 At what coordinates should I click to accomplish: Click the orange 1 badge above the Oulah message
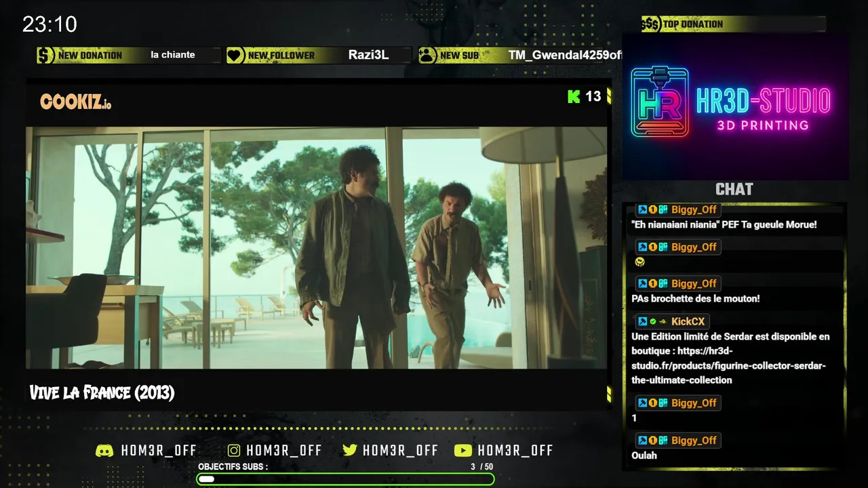pos(652,441)
